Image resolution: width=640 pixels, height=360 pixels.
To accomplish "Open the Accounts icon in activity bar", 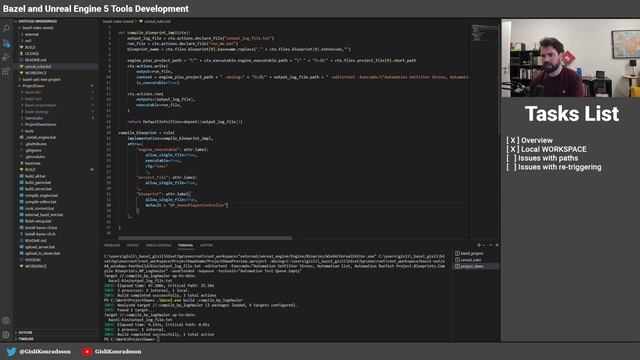I will 6,321.
